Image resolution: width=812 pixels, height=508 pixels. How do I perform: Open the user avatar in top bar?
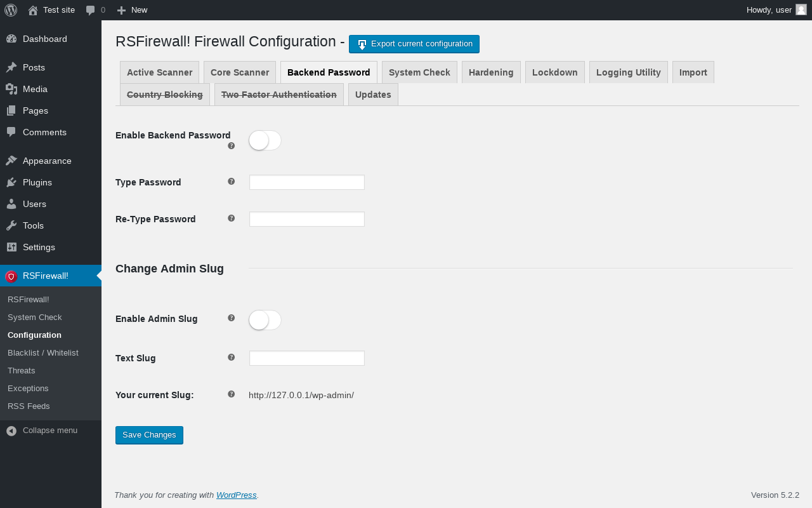point(801,10)
